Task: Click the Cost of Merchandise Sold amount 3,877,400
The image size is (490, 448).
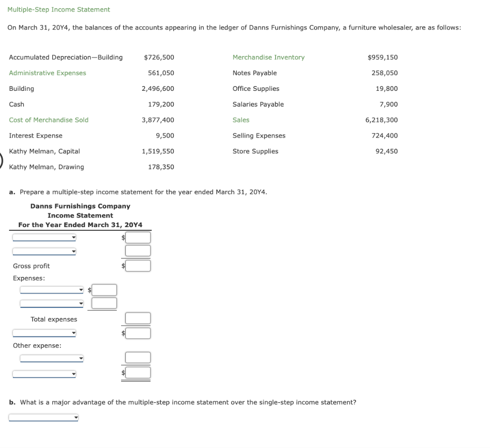Action: (x=158, y=120)
